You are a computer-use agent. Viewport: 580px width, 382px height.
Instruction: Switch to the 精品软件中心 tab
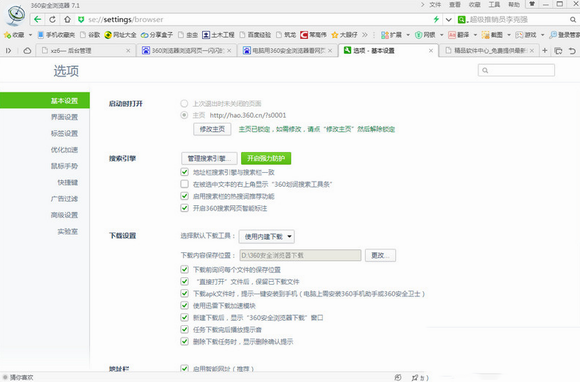489,51
